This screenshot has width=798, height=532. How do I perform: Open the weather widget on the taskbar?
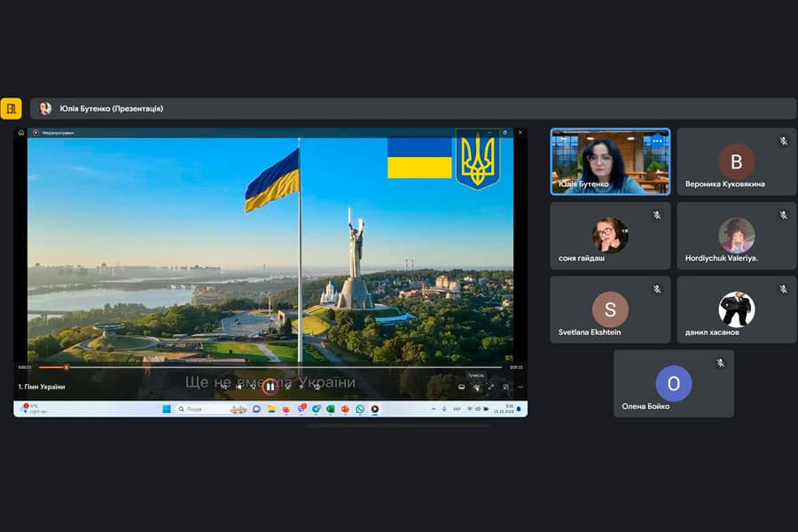click(34, 409)
